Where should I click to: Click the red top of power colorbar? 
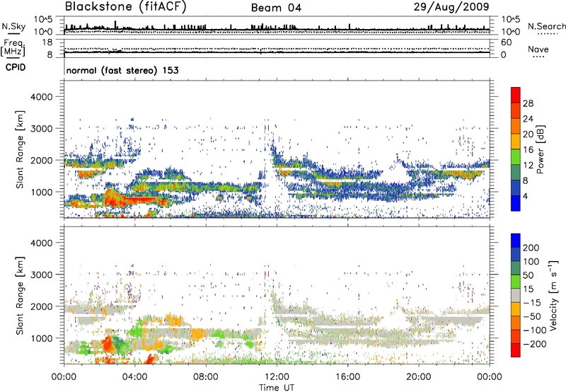[x=516, y=95]
